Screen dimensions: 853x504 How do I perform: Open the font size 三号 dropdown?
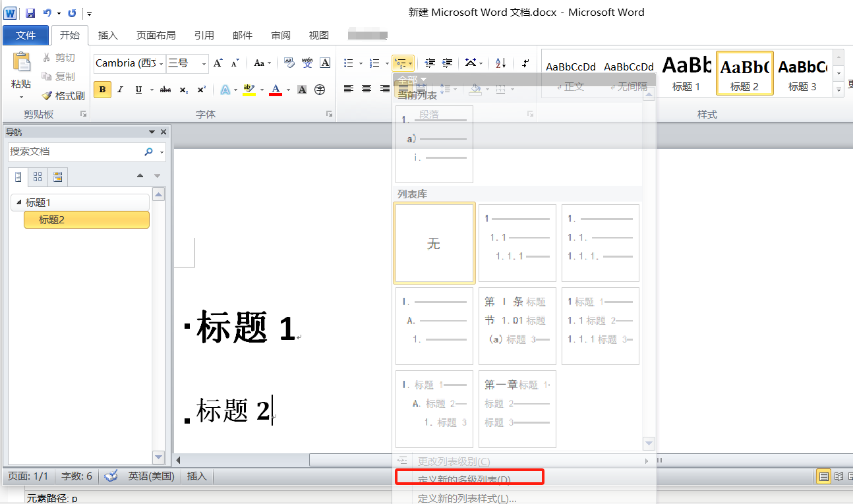(x=204, y=63)
